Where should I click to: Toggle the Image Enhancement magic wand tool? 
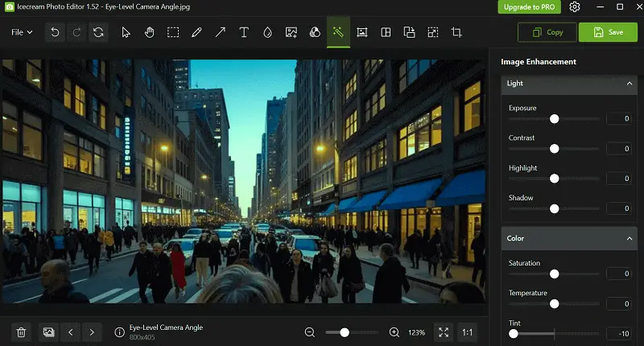click(x=338, y=32)
